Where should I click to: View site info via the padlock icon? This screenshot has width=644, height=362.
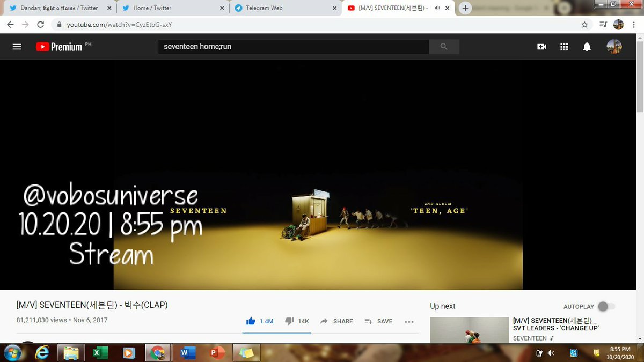point(59,25)
